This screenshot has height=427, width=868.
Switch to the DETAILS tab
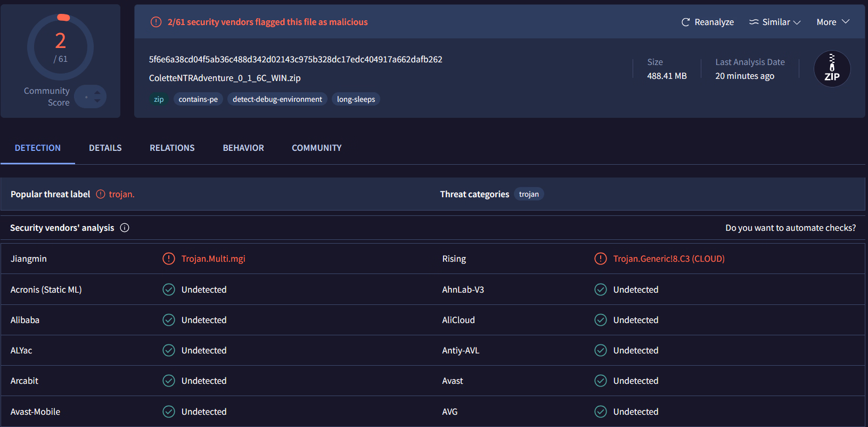[x=105, y=148]
